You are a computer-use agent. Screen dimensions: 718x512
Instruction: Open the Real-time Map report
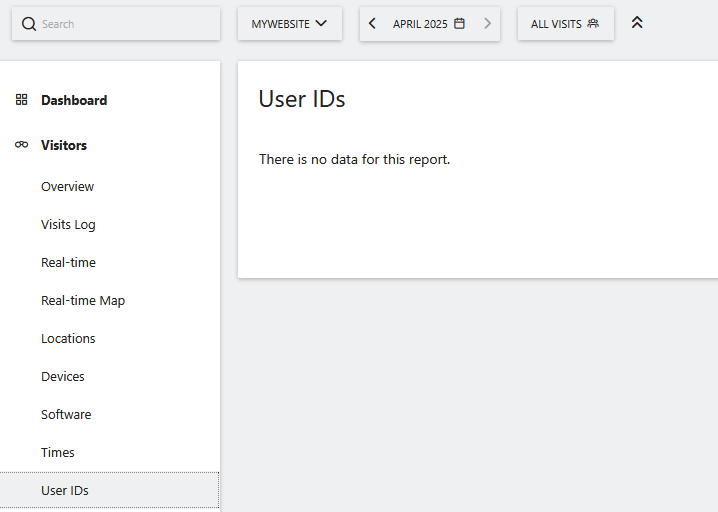[x=83, y=300]
